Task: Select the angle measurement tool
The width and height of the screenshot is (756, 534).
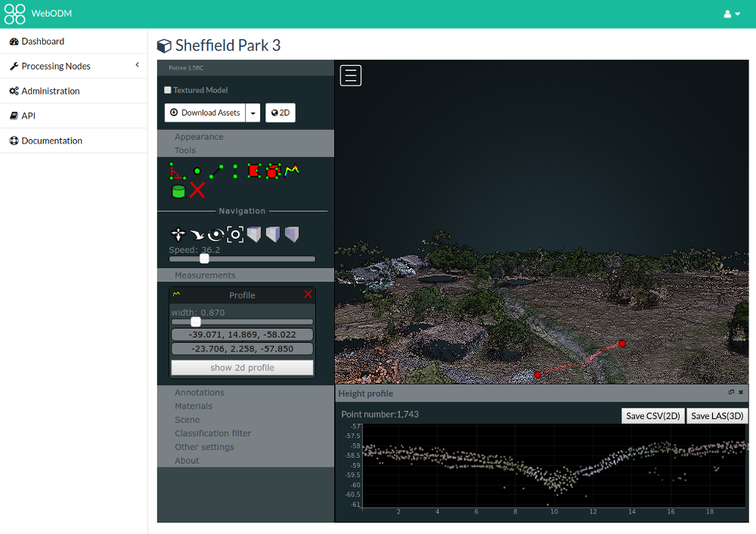Action: click(178, 171)
